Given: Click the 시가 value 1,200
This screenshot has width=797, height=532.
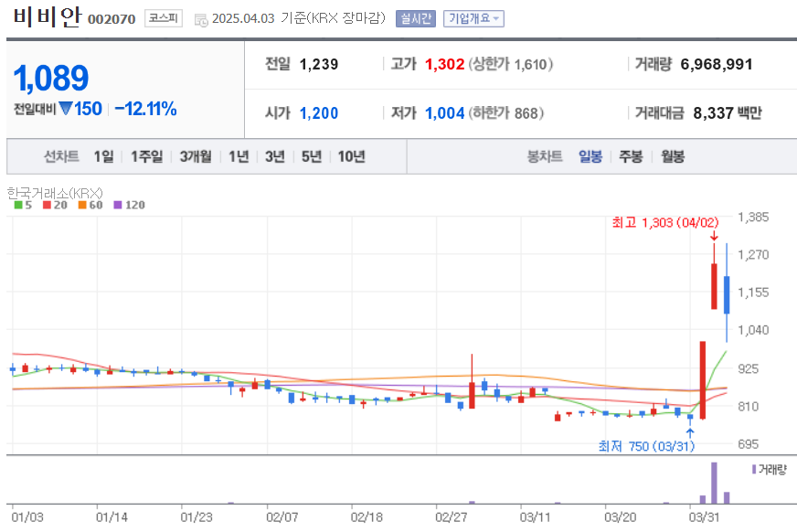Looking at the screenshot, I should (x=319, y=113).
